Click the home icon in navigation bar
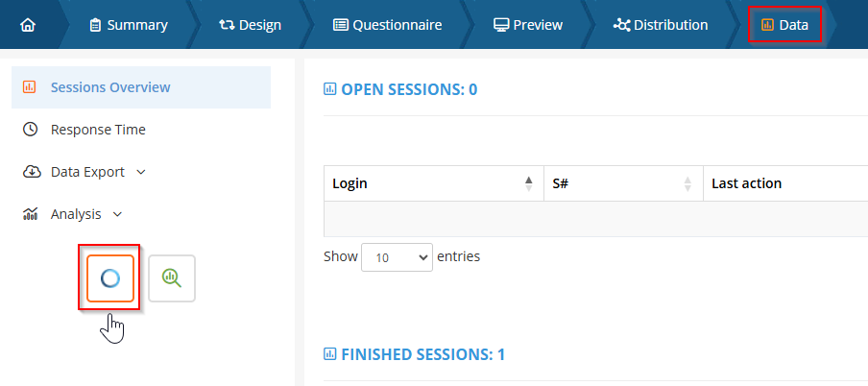Screen dimensions: 868x386 (26, 24)
